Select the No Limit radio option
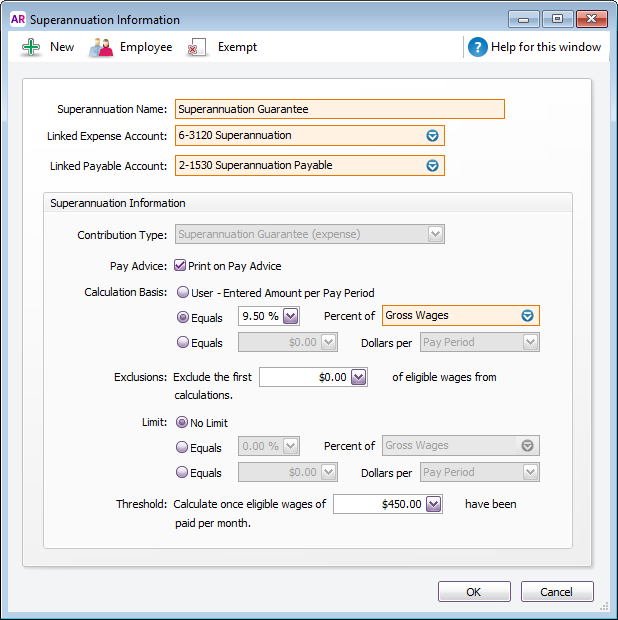 (183, 423)
